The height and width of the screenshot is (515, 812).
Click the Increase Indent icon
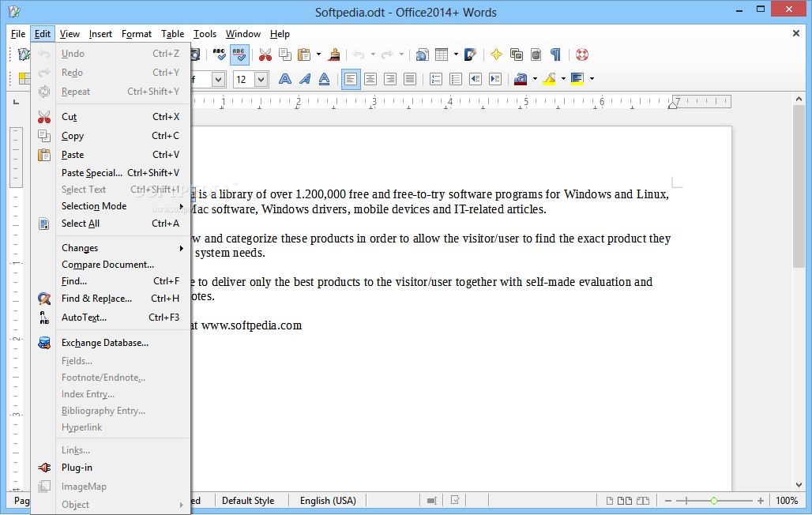tap(495, 79)
